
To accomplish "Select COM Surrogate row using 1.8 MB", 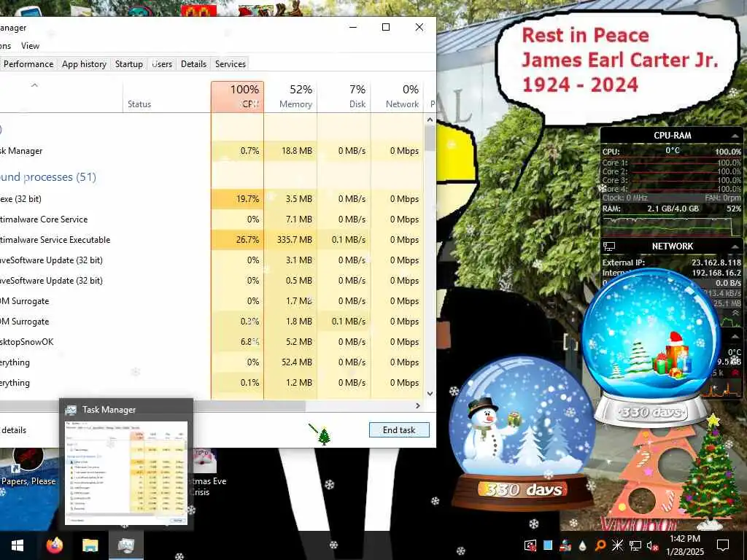I will pos(212,322).
